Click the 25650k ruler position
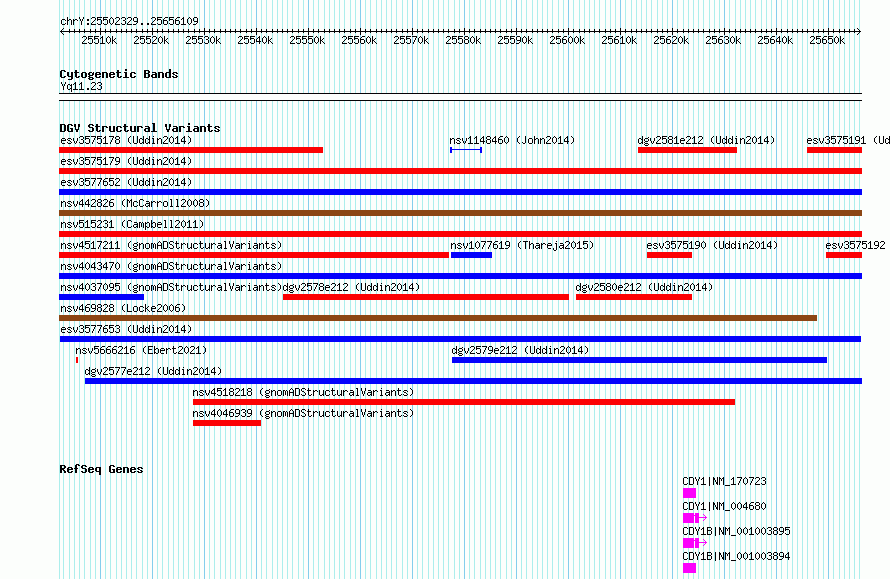Image resolution: width=890 pixels, height=579 pixels. [x=827, y=40]
